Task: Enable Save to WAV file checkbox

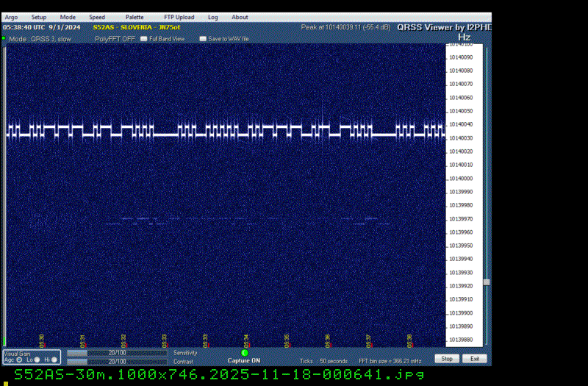Action: point(204,38)
